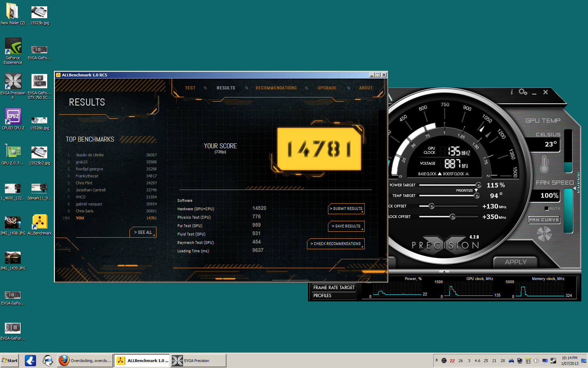Show hidden tray icons chevron
The height and width of the screenshot is (368, 588).
point(436,360)
